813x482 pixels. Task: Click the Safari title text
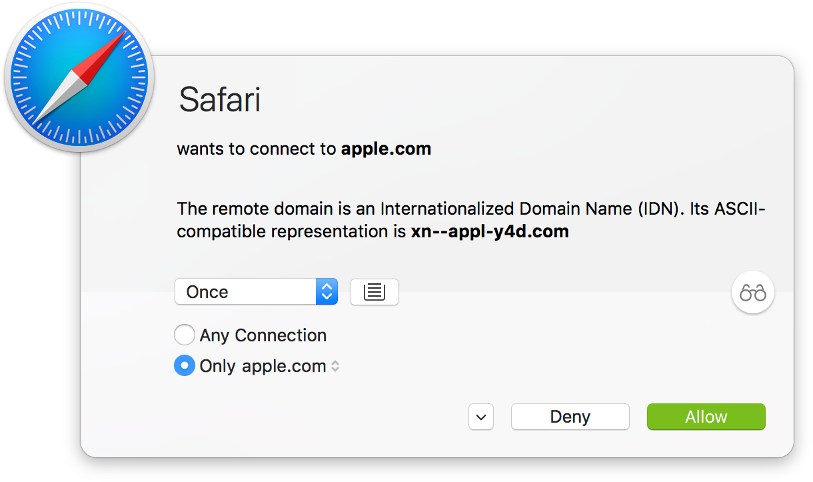(x=219, y=99)
